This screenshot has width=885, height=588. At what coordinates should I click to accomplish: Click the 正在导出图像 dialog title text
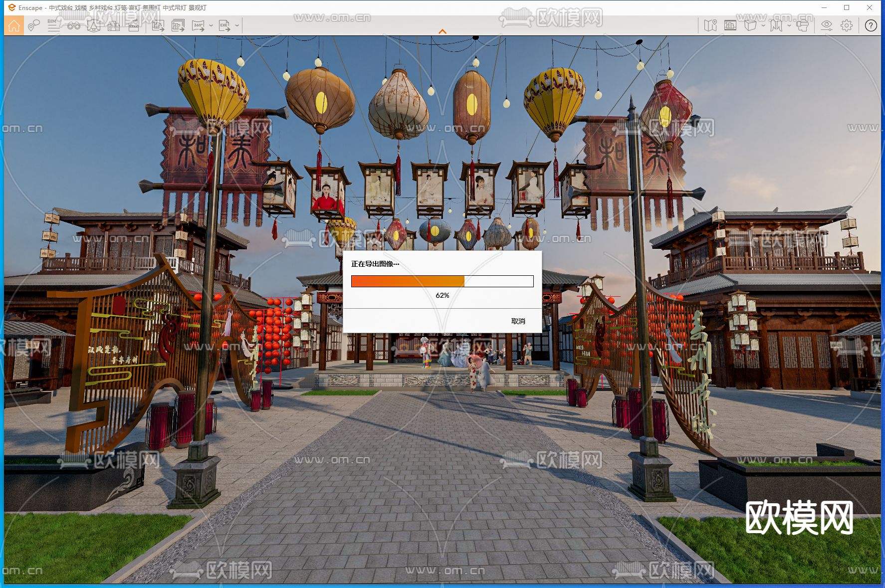pos(375,264)
